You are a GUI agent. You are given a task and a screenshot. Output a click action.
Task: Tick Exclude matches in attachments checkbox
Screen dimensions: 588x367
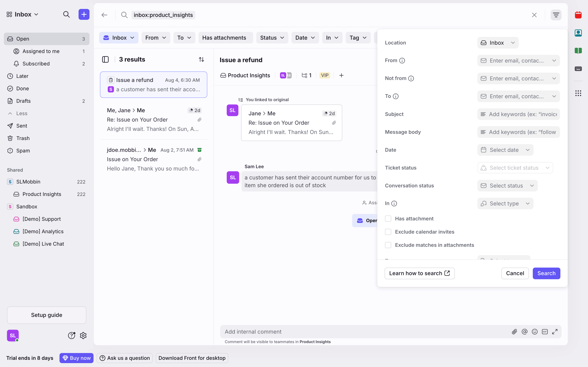388,245
